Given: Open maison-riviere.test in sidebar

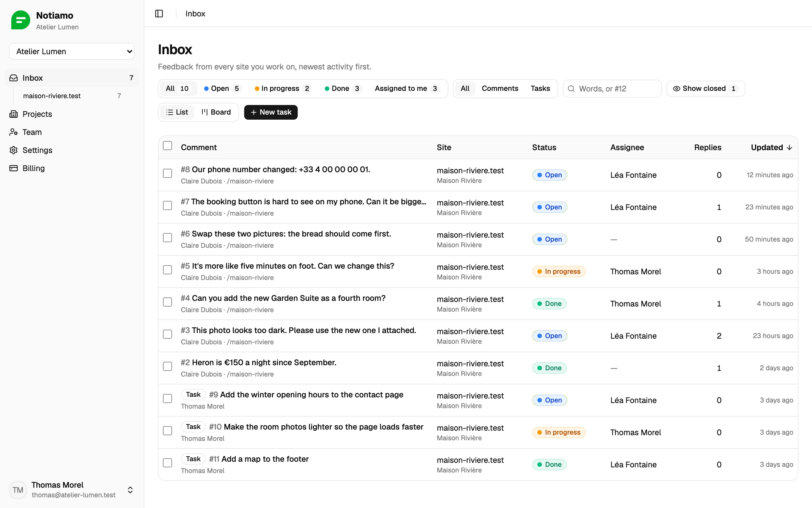Looking at the screenshot, I should (x=72, y=96).
